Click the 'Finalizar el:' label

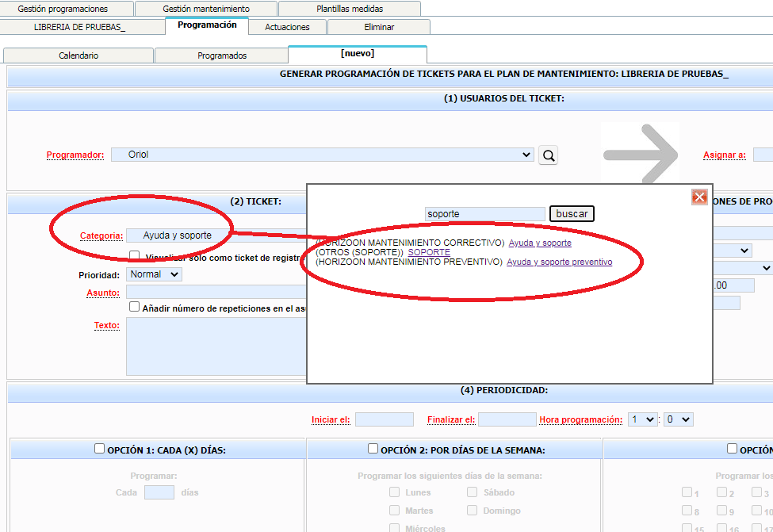[x=451, y=419]
